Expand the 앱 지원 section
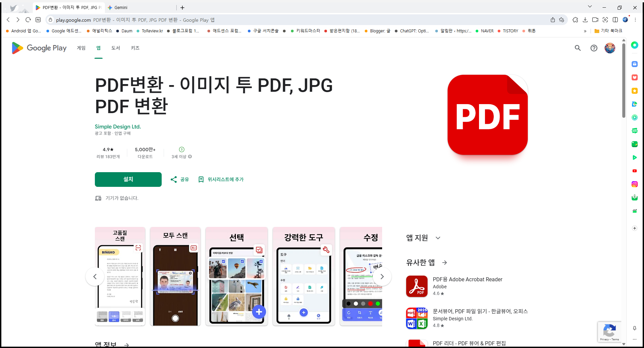 438,238
